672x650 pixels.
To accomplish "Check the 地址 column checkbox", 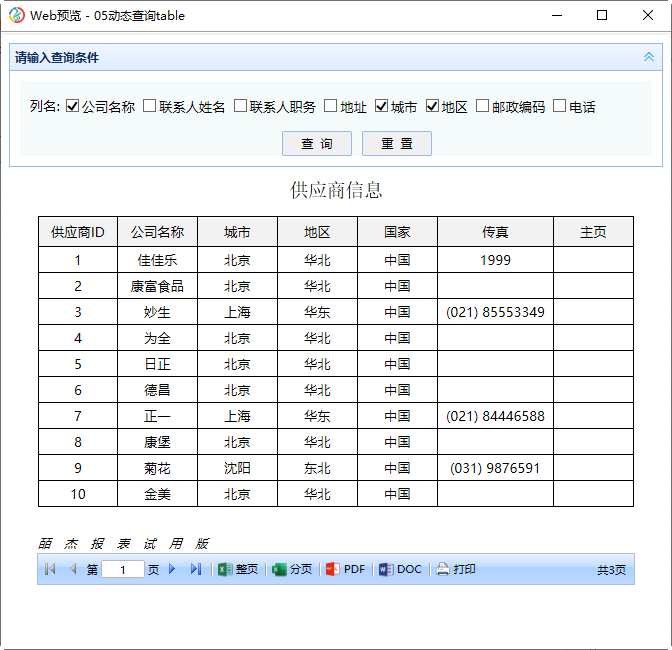I will click(x=331, y=106).
